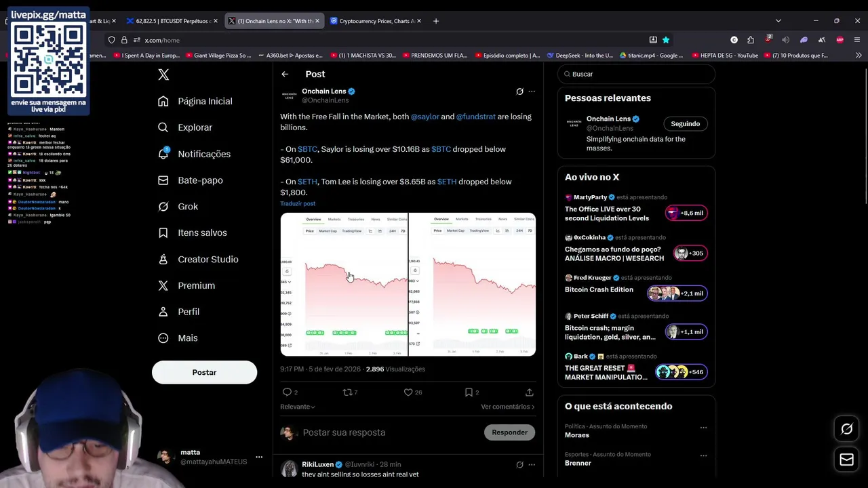The height and width of the screenshot is (488, 868).
Task: Open more options for Brenner trend
Action: (703, 455)
